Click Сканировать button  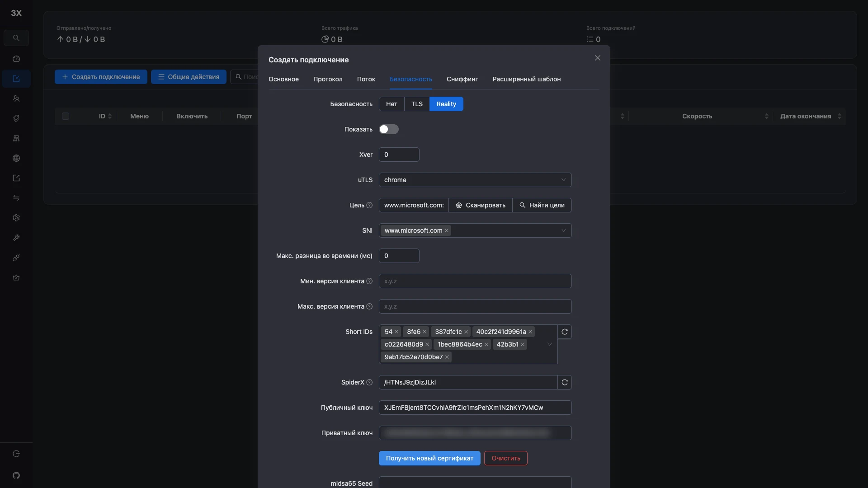(x=480, y=205)
